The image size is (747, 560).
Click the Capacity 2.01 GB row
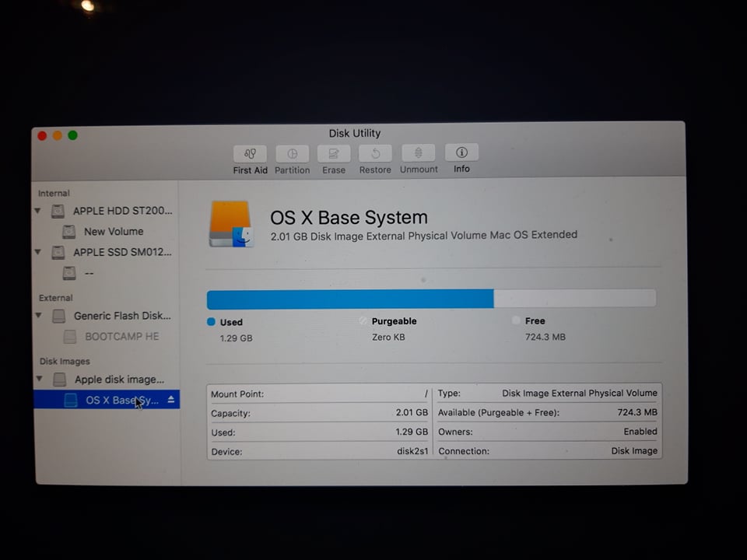(x=320, y=413)
